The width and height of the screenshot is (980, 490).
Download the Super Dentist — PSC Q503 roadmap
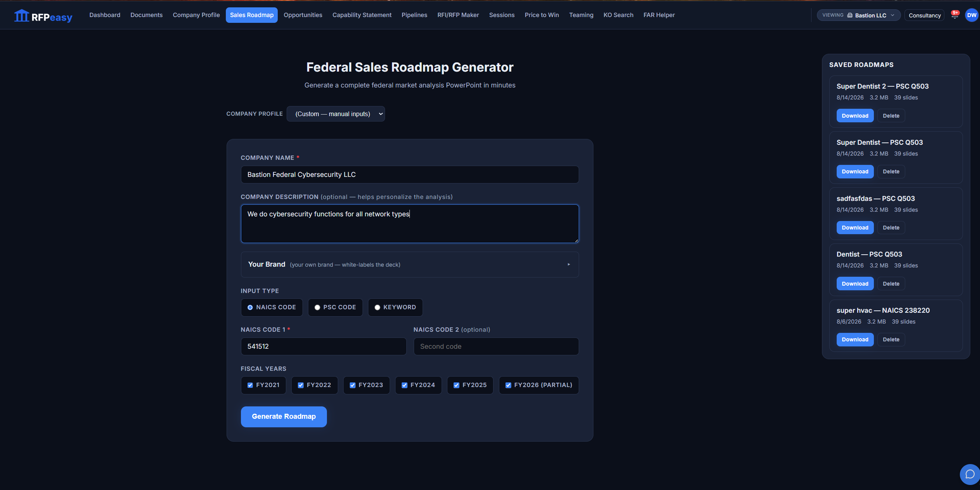coord(855,171)
